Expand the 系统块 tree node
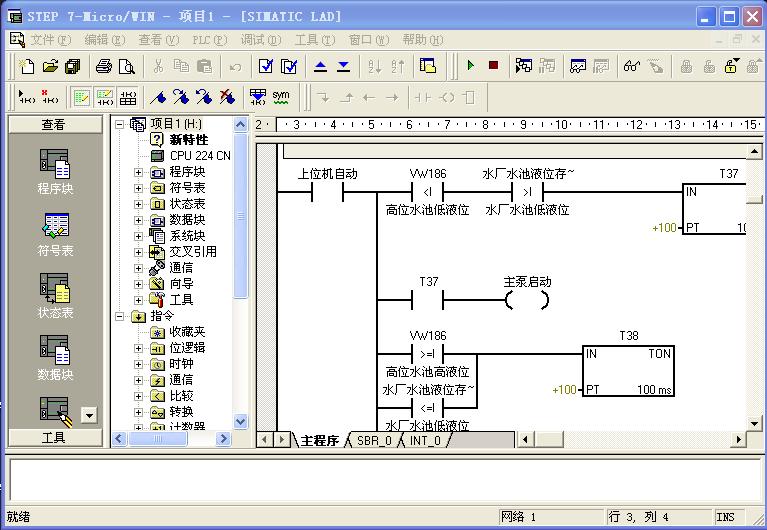The image size is (767, 530). pyautogui.click(x=138, y=236)
